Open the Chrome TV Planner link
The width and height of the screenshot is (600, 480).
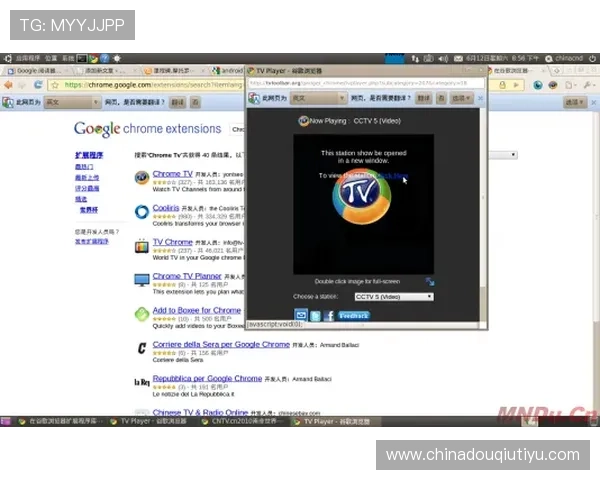tap(187, 276)
